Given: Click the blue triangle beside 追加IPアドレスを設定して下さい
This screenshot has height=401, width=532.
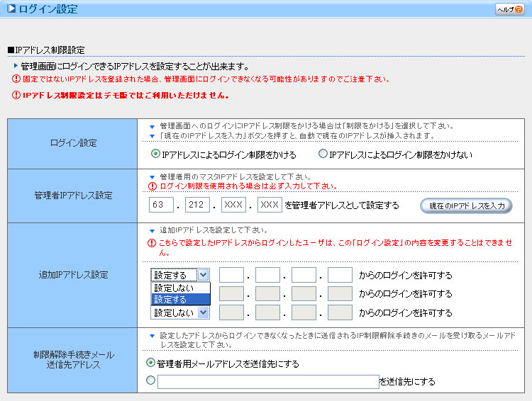Looking at the screenshot, I should pyautogui.click(x=152, y=231).
